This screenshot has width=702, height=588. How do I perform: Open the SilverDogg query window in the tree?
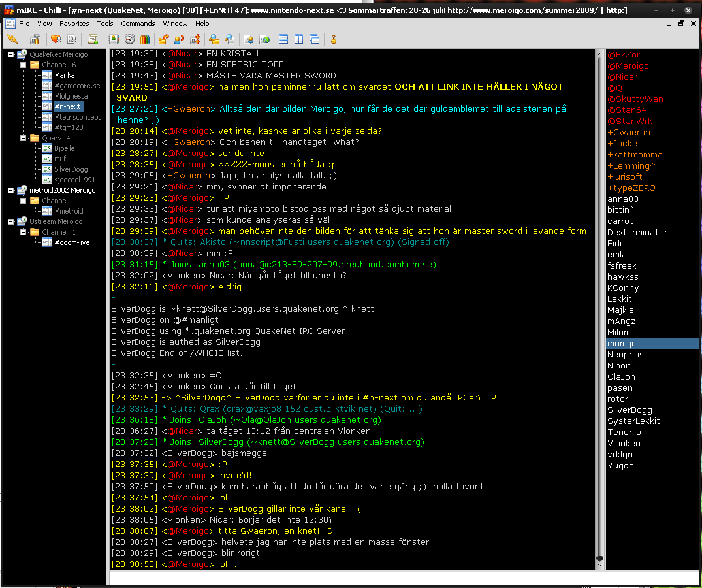coord(71,169)
